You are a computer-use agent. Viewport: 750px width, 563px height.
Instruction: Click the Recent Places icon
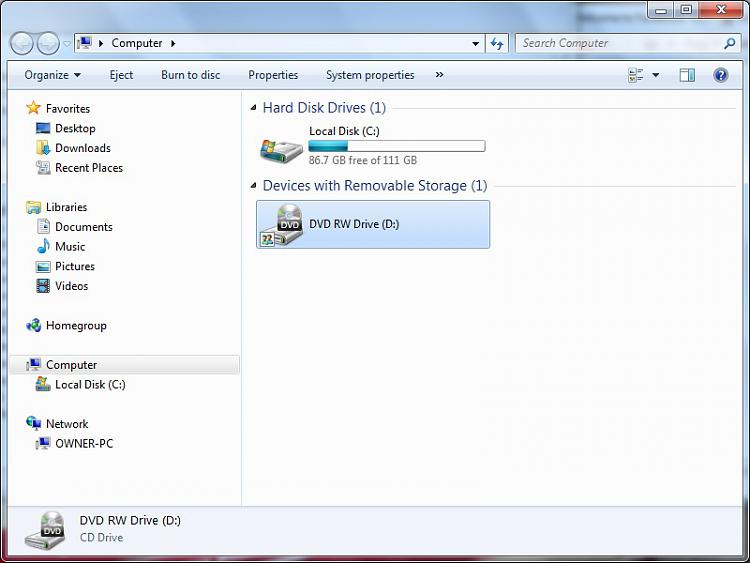pos(43,167)
